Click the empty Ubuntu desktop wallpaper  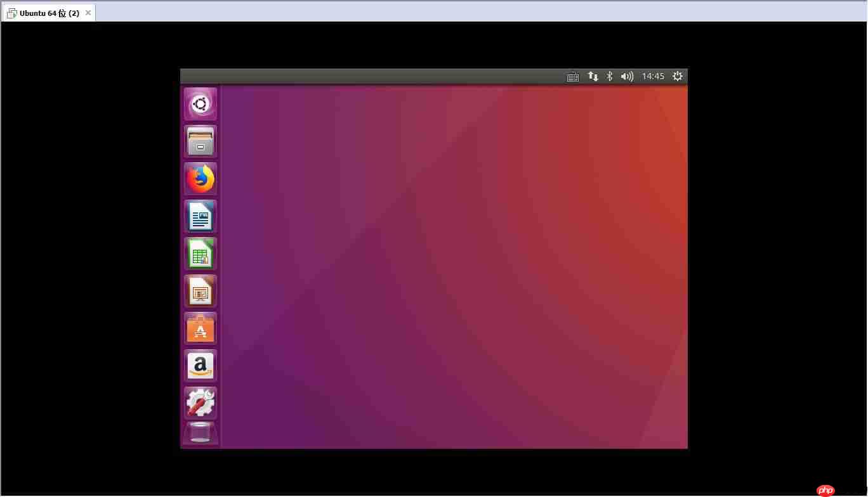click(x=444, y=266)
